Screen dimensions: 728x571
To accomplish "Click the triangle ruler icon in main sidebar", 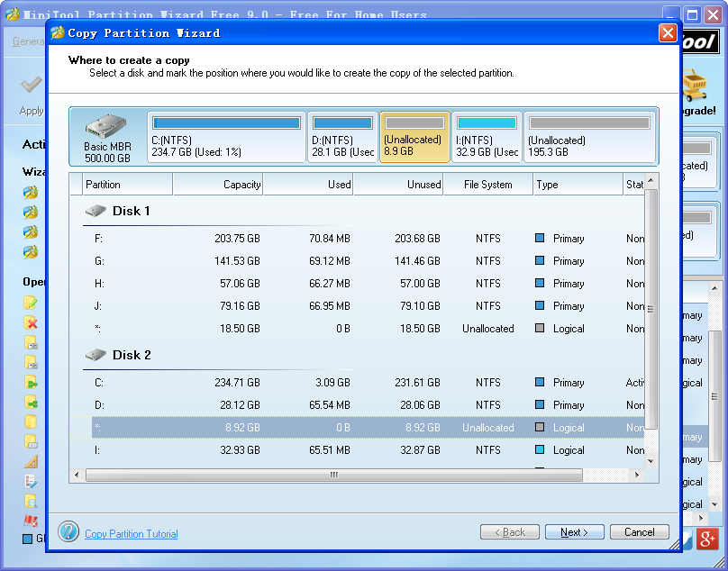I will [31, 461].
